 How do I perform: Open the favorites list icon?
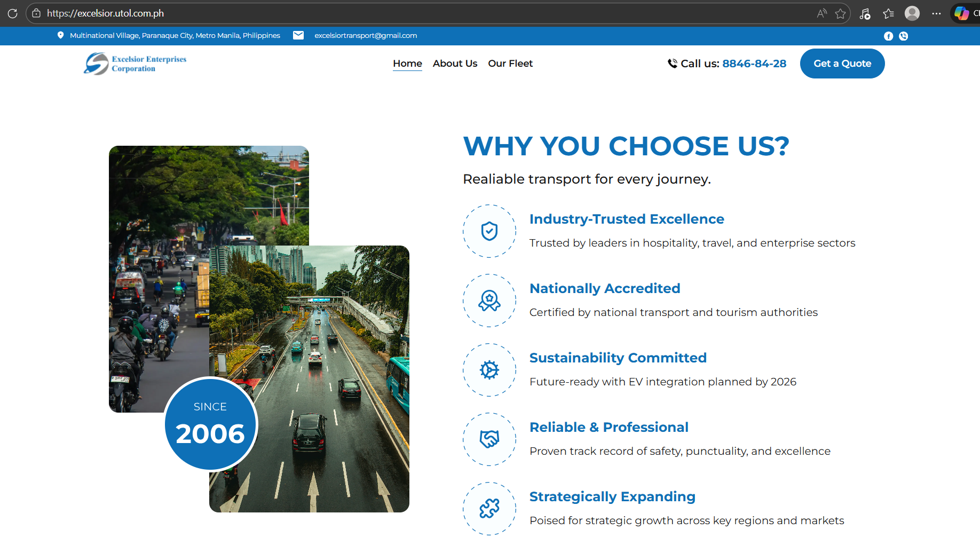pyautogui.click(x=888, y=14)
